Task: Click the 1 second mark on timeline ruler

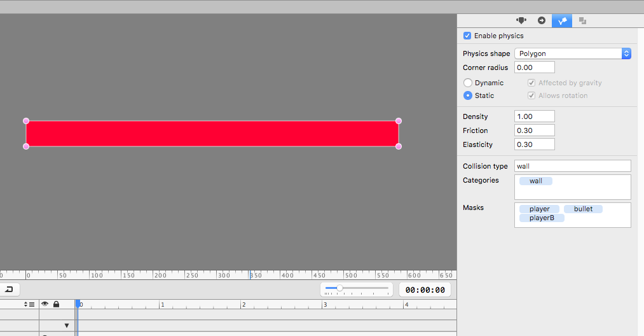Action: pos(162,305)
